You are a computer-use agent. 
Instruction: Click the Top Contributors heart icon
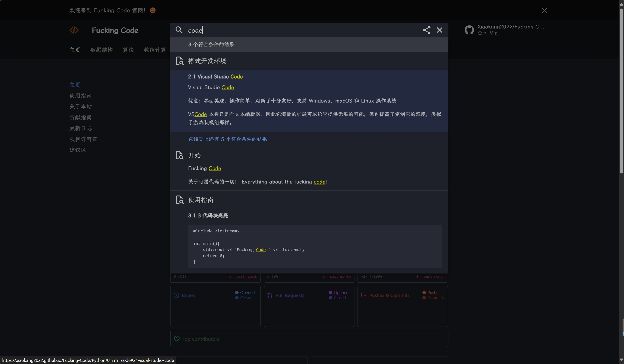coord(177,339)
